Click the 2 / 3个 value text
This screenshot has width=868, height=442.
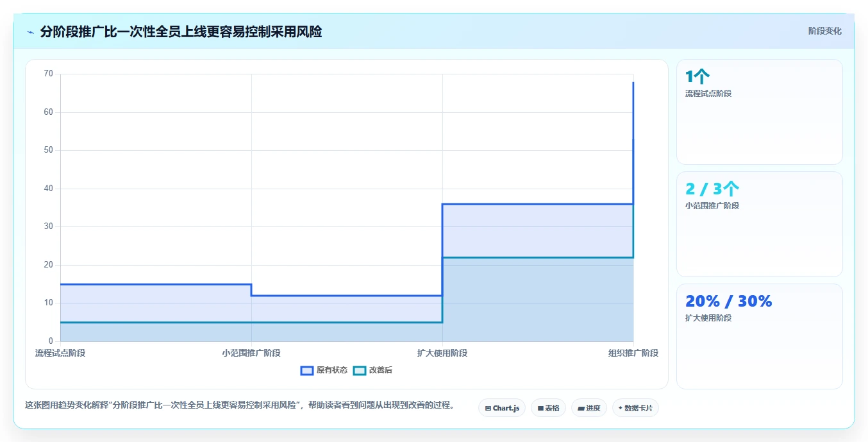[712, 189]
